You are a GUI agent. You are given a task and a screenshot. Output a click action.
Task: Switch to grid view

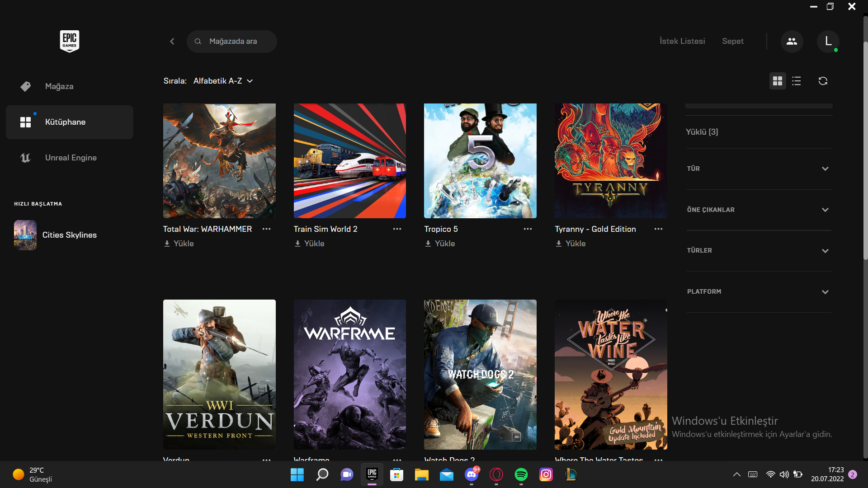tap(778, 81)
